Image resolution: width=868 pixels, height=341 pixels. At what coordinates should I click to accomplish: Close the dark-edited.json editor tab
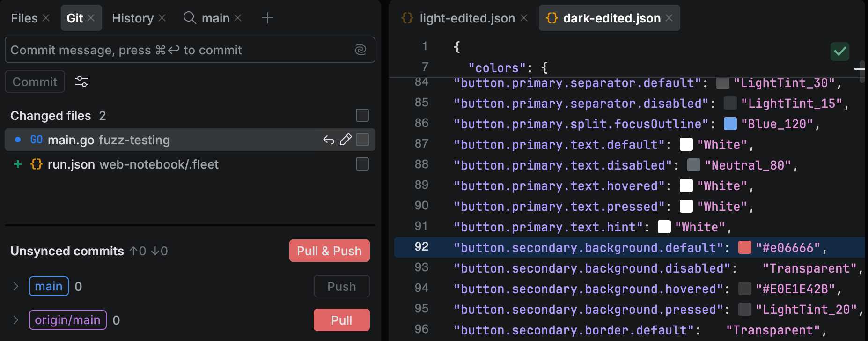tap(669, 18)
